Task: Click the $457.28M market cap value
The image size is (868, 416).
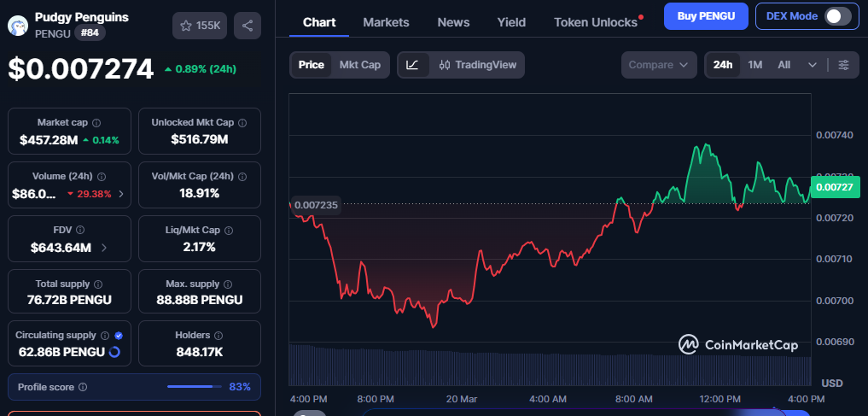Action: (49, 140)
